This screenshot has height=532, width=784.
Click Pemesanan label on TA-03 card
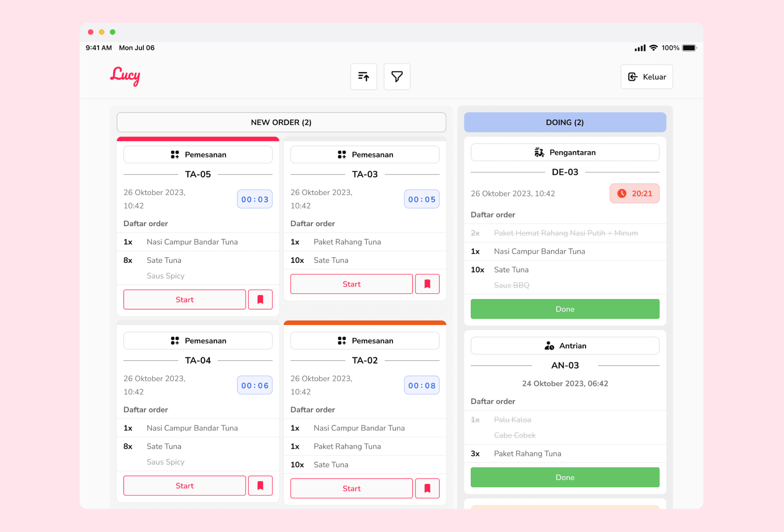click(365, 155)
